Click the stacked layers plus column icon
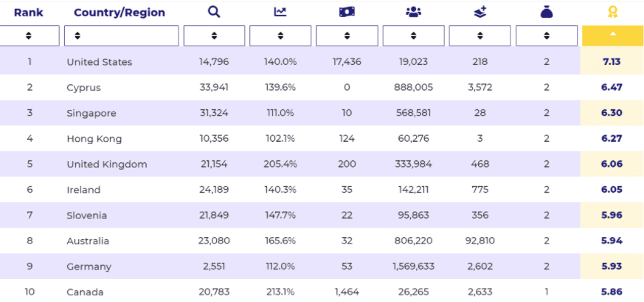This screenshot has height=302, width=644. (479, 12)
